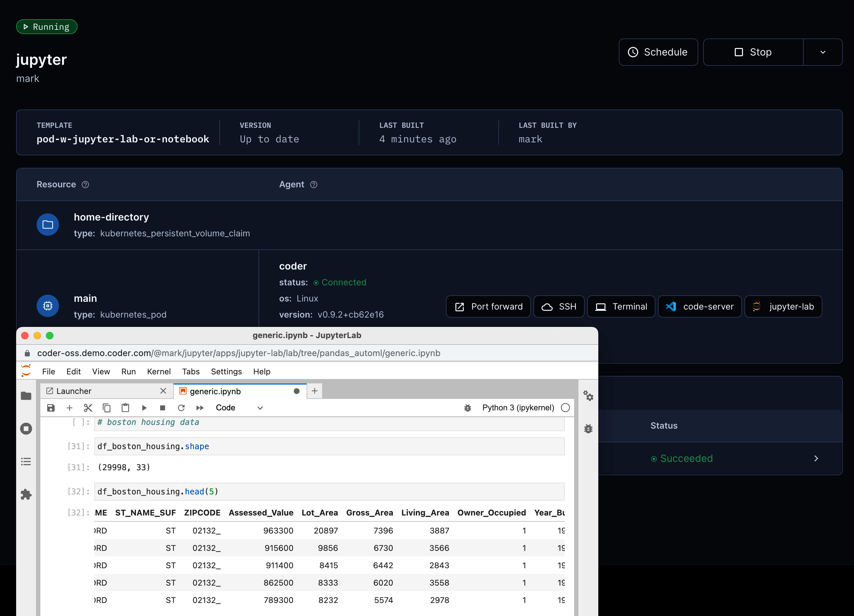The image size is (854, 616).
Task: Click the Assessed_Value column header
Action: pyautogui.click(x=261, y=513)
